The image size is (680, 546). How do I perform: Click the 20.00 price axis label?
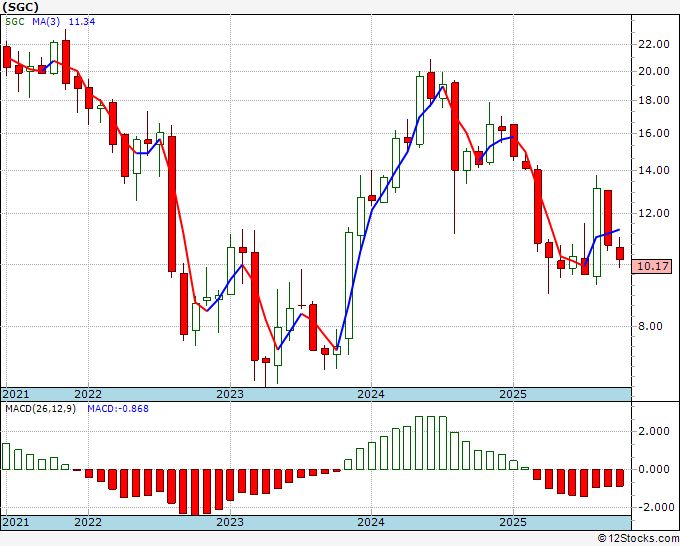pos(654,71)
